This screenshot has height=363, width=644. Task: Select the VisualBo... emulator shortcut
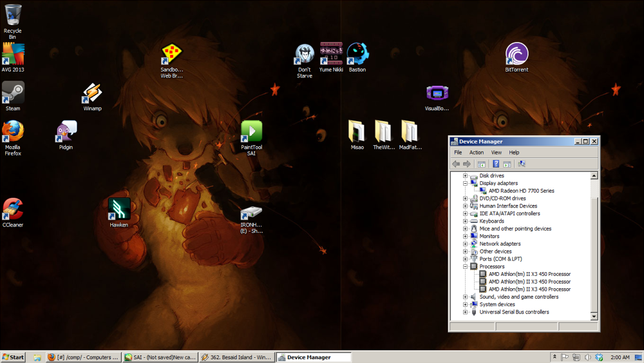click(437, 98)
